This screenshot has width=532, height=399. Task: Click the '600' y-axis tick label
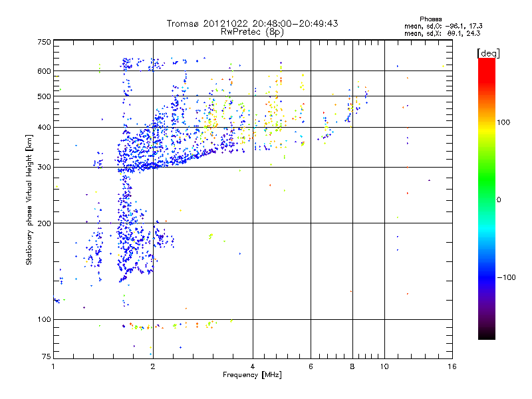pos(44,71)
